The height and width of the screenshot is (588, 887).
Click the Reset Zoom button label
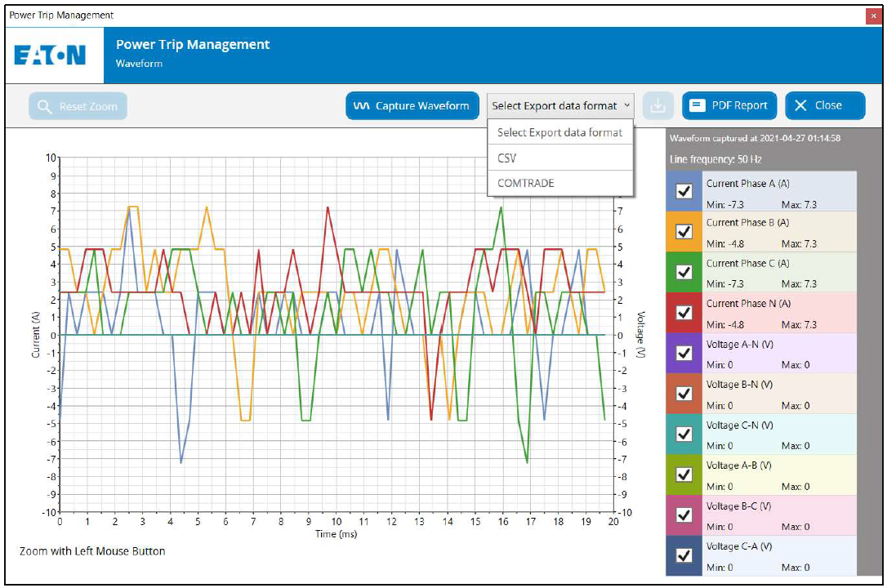[88, 106]
